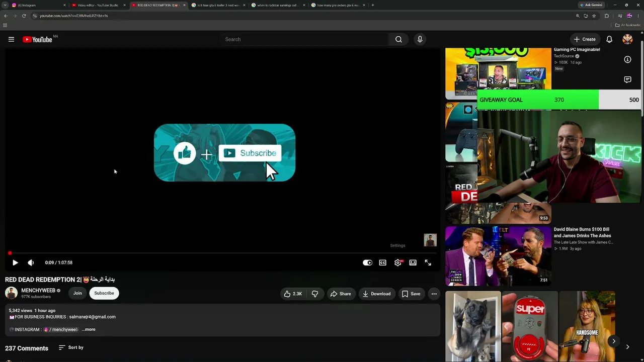644x362 pixels.
Task: Open the chat panel icon in sidebar
Action: pos(627,79)
